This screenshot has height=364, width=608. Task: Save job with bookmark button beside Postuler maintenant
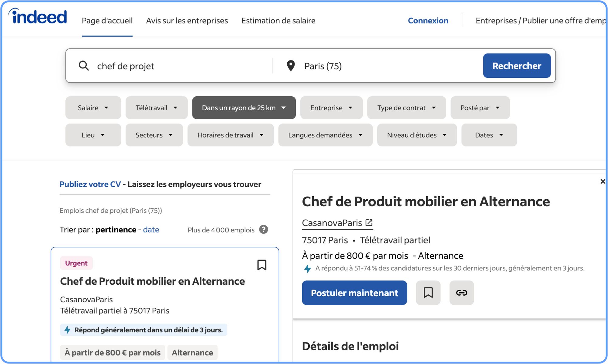[428, 293]
